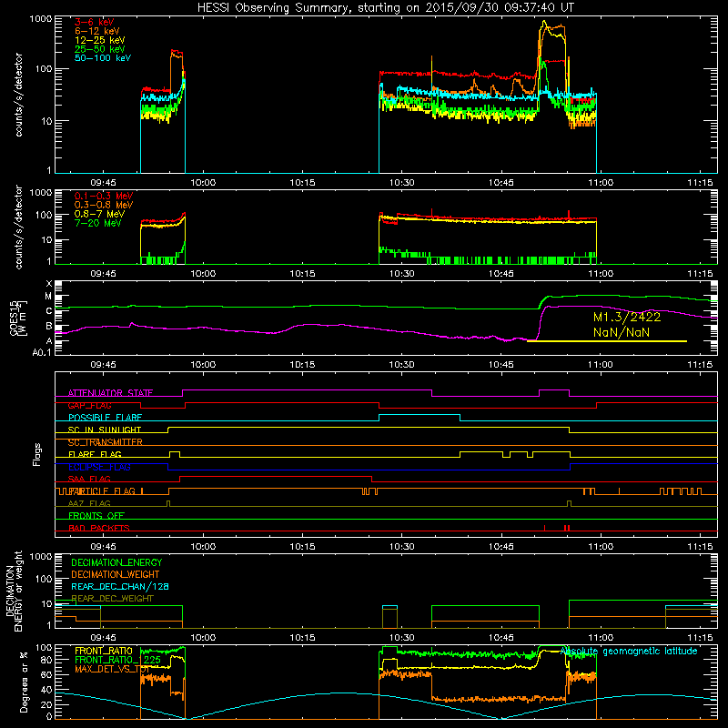Select the 3-6 keV legend label
This screenshot has height=728, width=728.
coord(94,22)
